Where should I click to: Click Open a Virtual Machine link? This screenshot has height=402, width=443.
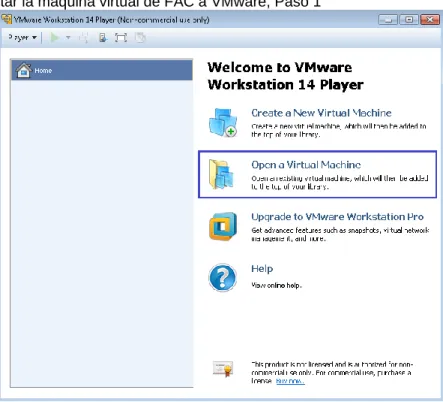306,165
